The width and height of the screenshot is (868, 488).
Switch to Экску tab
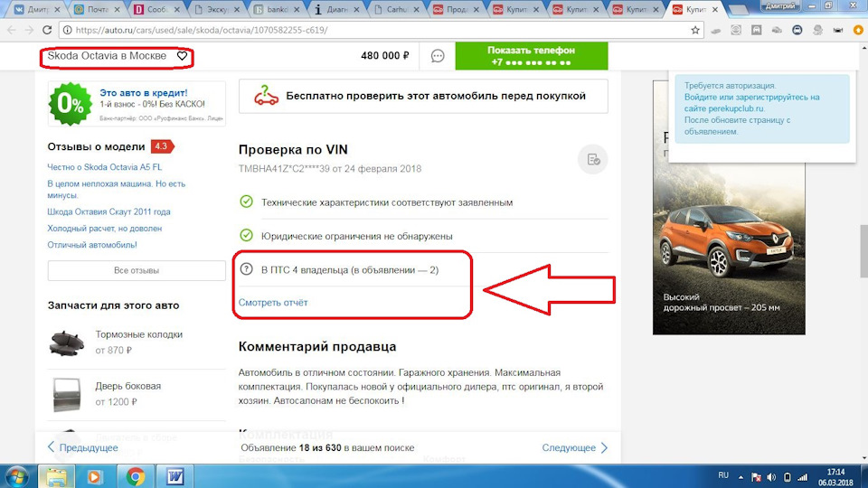click(x=216, y=9)
